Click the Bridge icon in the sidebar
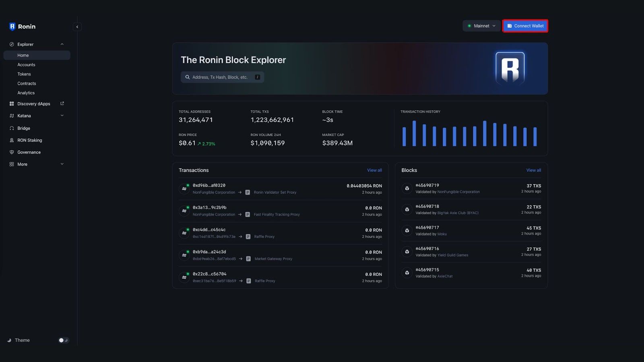 tap(12, 128)
